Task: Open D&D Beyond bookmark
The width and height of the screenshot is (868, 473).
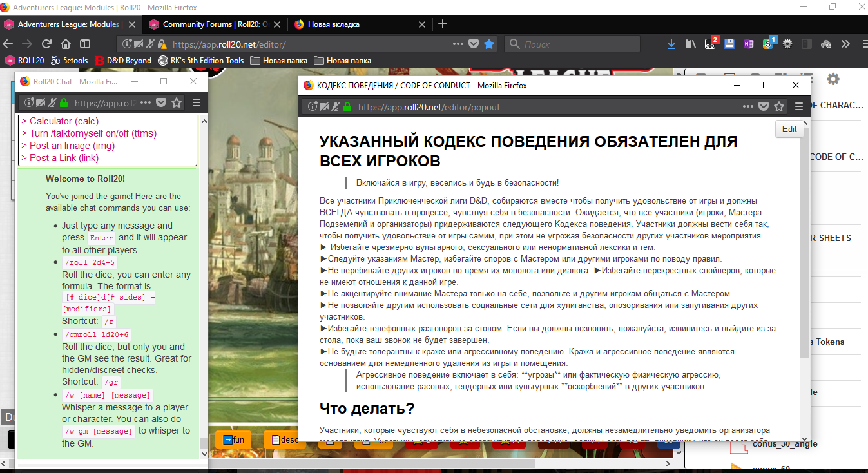Action: coord(123,61)
